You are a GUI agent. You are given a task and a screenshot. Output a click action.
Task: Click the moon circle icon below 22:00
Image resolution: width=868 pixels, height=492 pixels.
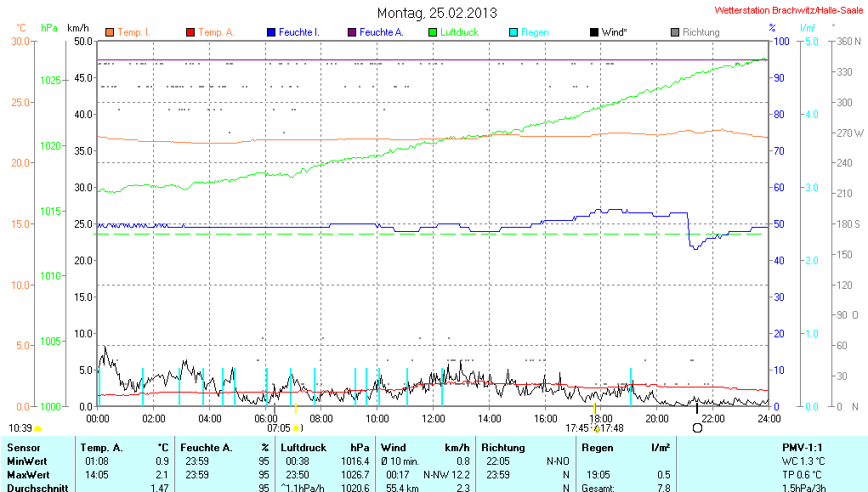[698, 428]
